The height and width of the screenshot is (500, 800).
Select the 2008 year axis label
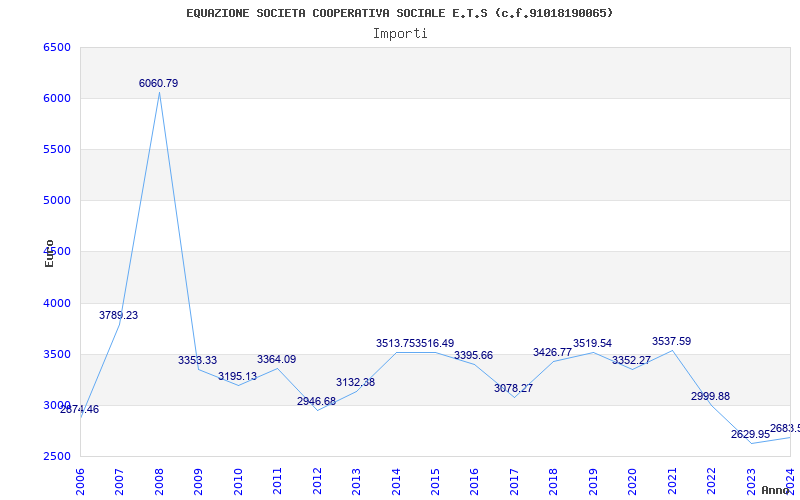click(x=159, y=480)
